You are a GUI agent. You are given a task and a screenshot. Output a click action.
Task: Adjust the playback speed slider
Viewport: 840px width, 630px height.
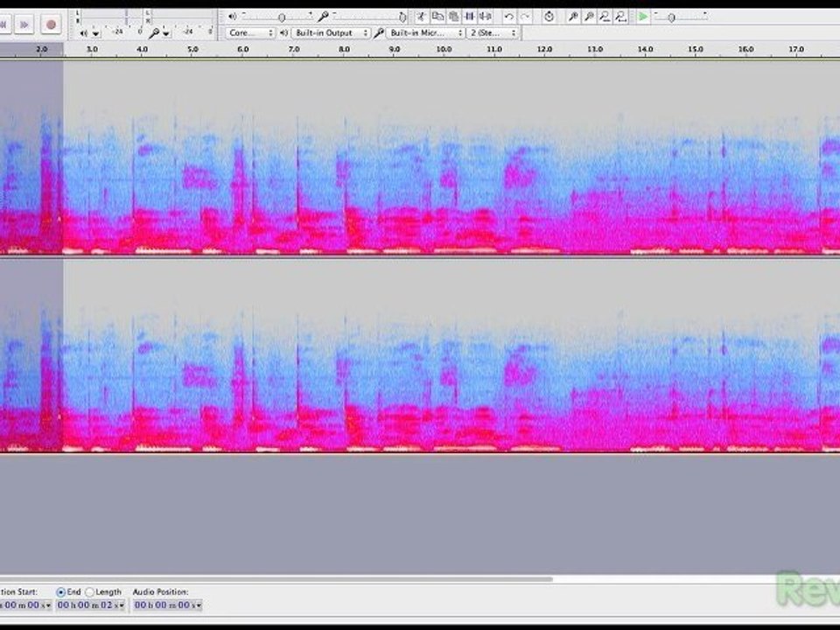671,17
